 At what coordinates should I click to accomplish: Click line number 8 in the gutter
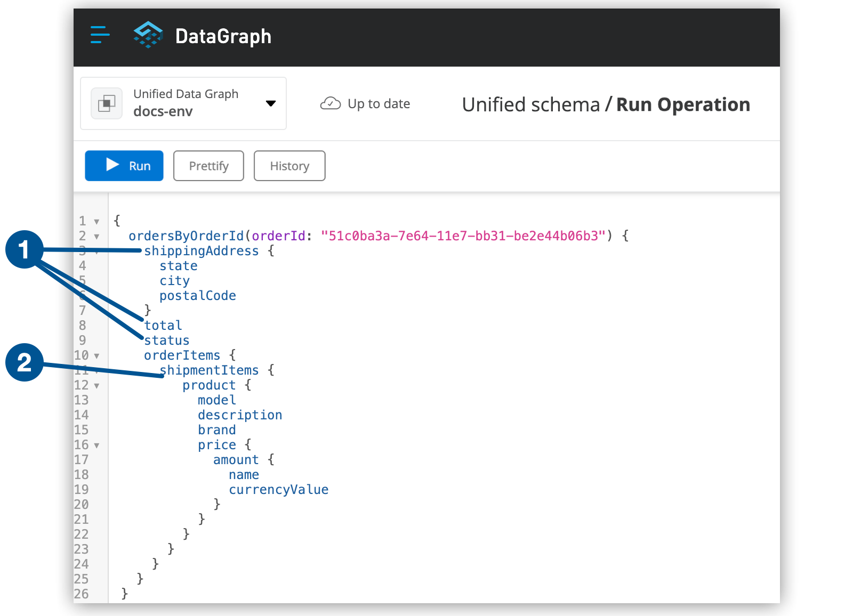82,325
